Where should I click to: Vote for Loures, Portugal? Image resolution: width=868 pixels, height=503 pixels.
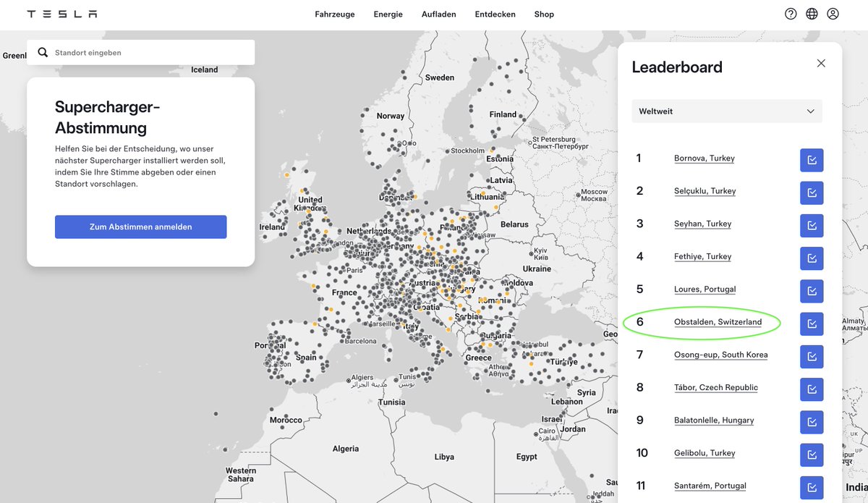tap(812, 291)
